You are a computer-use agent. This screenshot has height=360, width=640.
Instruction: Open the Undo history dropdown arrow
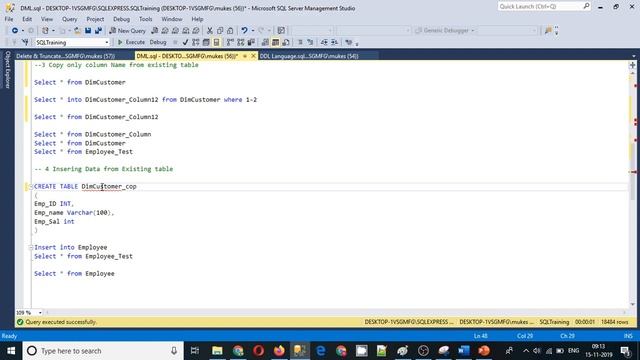click(253, 31)
